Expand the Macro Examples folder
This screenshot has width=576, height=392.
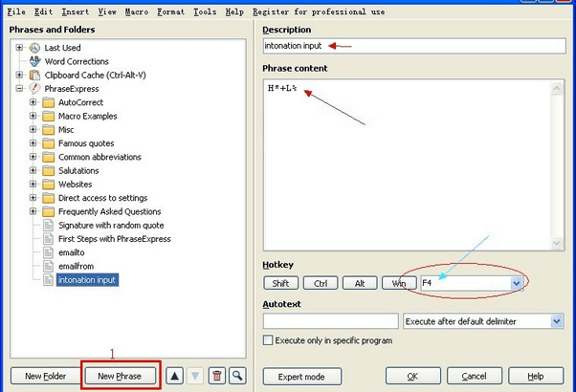[x=33, y=116]
